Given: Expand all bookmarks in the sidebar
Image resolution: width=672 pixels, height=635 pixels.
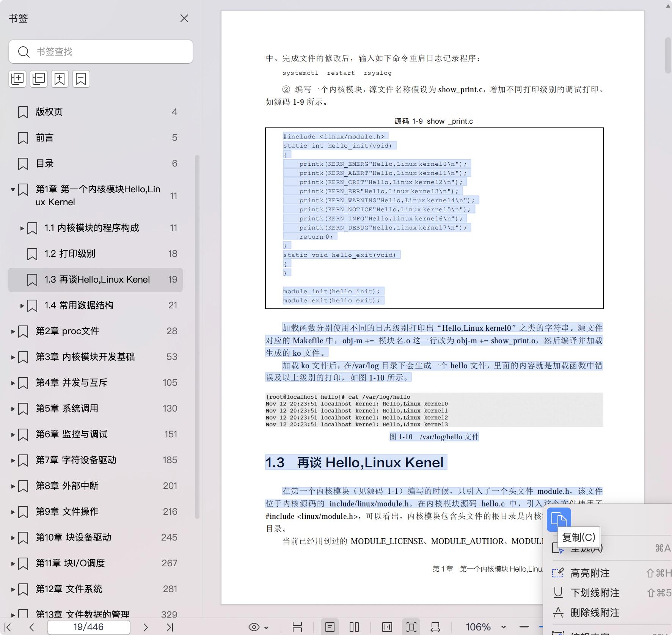Looking at the screenshot, I should (17, 79).
